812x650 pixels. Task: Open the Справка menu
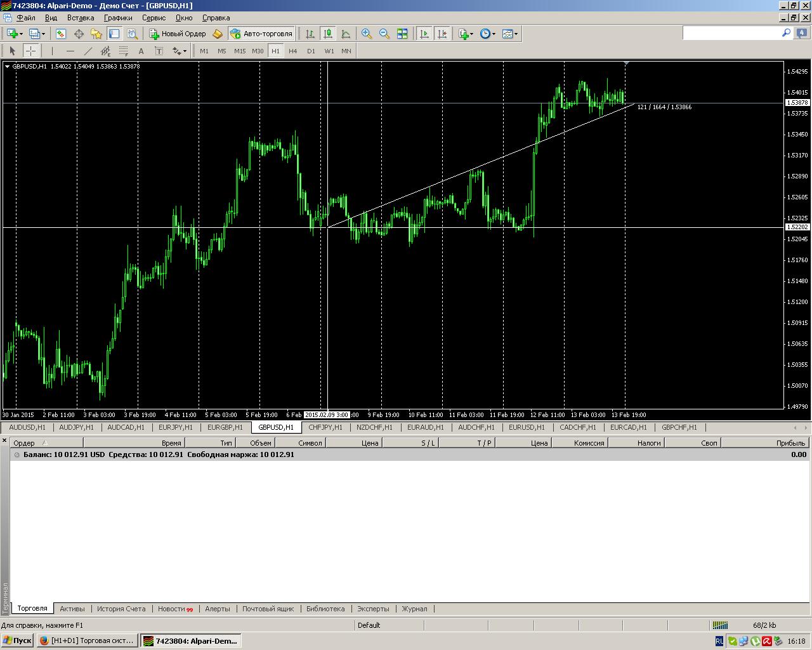(216, 18)
